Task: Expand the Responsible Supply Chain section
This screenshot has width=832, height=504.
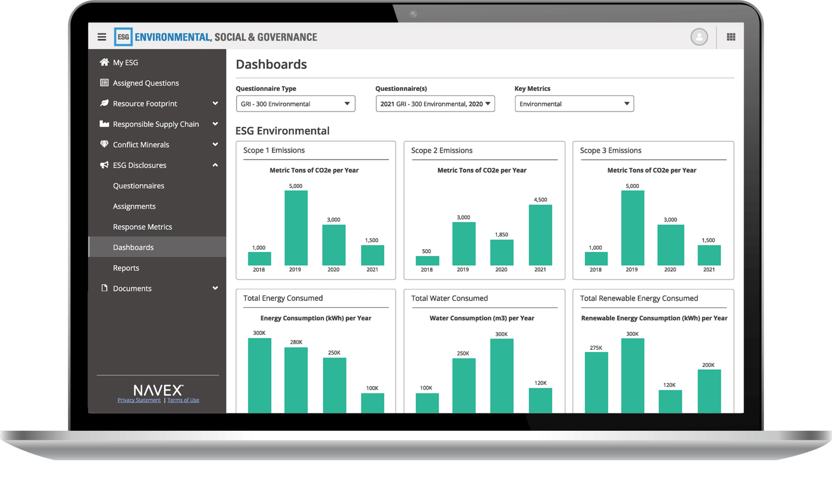Action: 215,124
